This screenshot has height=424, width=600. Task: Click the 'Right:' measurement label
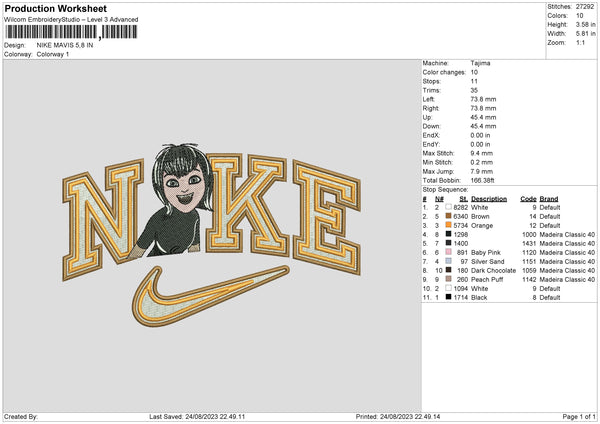click(430, 108)
